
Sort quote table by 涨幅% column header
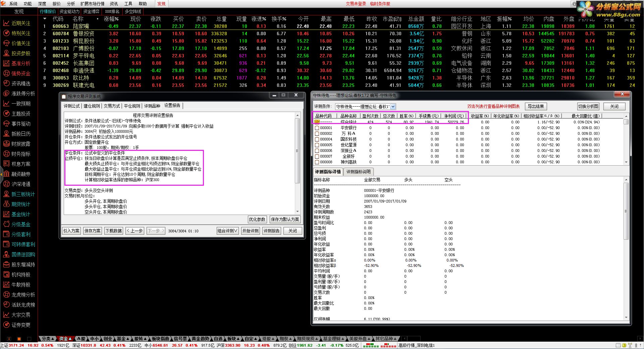pyautogui.click(x=111, y=19)
